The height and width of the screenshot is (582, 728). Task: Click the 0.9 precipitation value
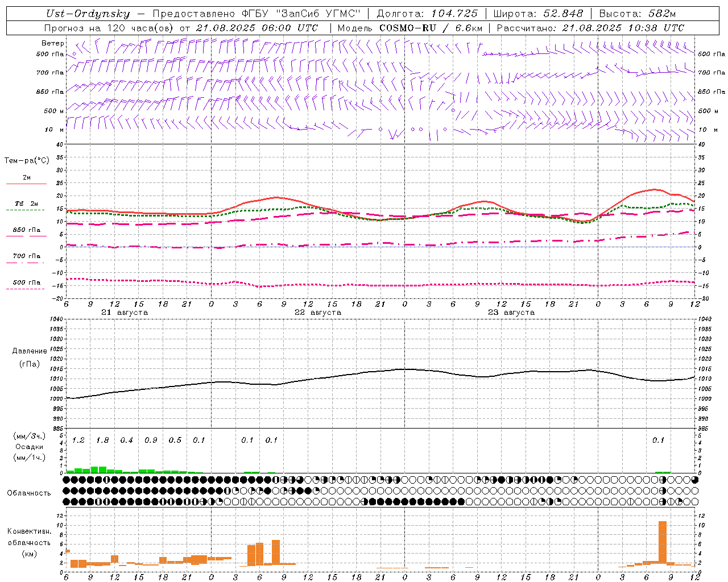pos(151,440)
